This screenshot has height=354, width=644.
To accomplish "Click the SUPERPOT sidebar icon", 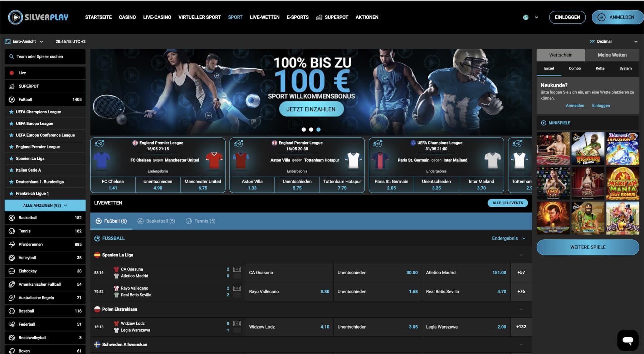I will (x=12, y=86).
